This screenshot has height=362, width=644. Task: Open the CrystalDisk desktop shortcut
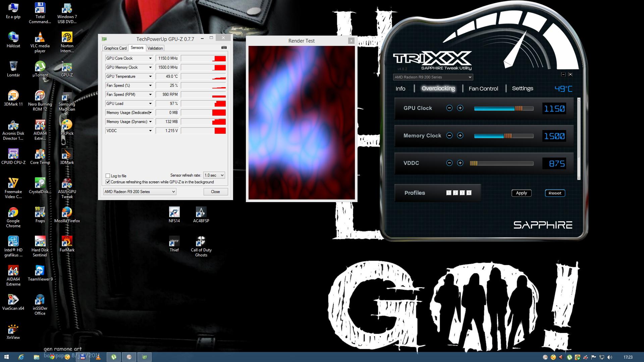pyautogui.click(x=40, y=185)
